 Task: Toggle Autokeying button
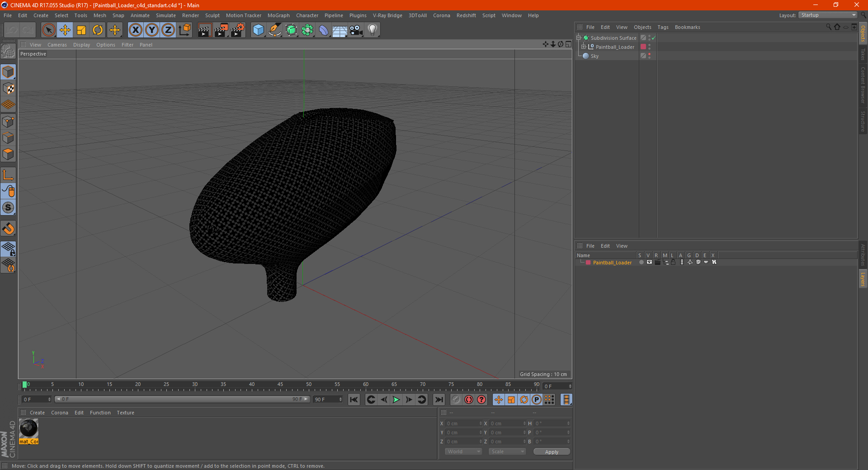pyautogui.click(x=469, y=399)
